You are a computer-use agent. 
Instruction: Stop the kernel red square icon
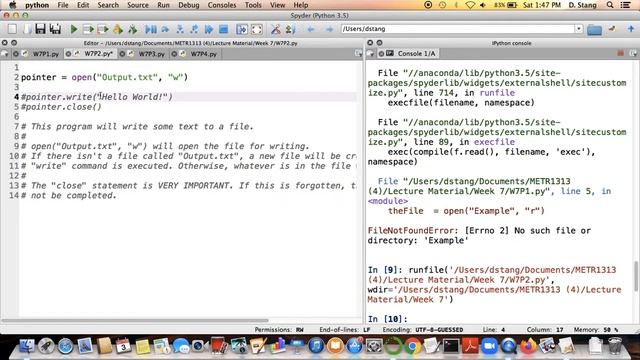click(x=620, y=53)
